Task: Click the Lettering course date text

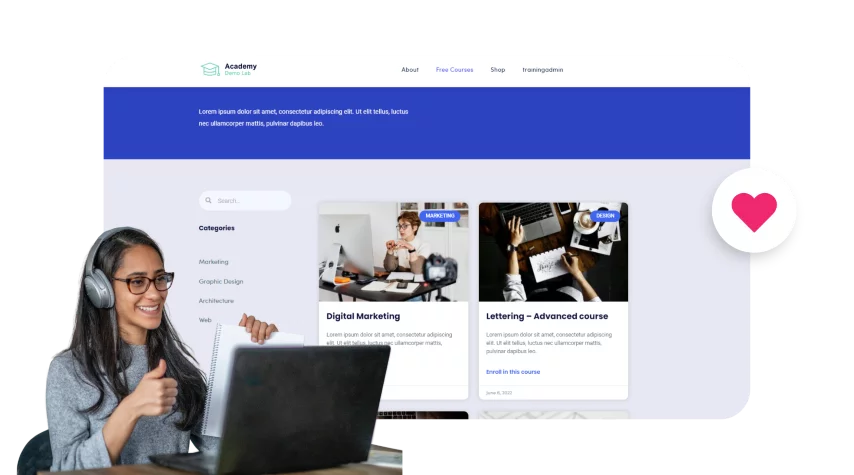Action: coord(499,393)
